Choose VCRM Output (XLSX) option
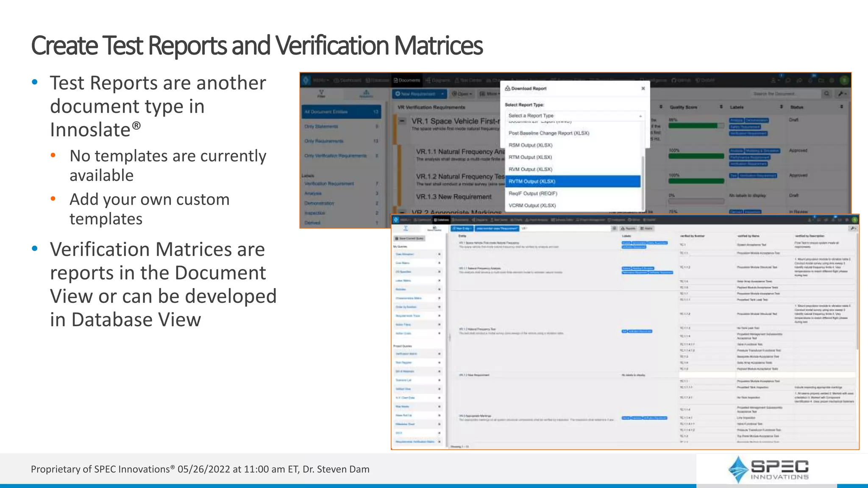868x488 pixels. pyautogui.click(x=573, y=205)
